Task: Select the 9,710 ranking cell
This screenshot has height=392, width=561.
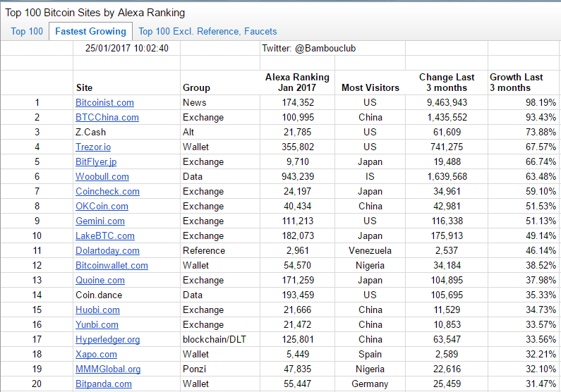Action: (x=297, y=162)
